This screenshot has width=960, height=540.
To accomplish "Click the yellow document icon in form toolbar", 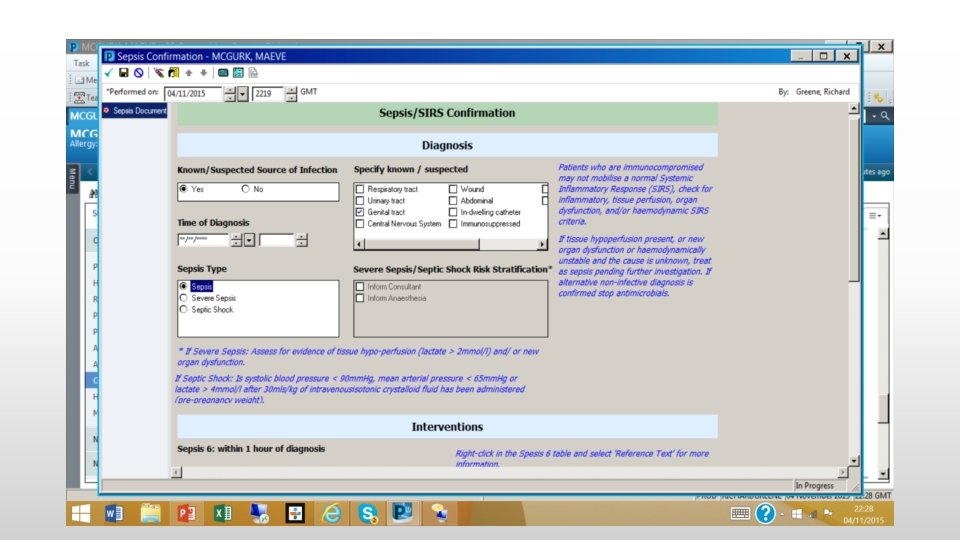I will (174, 73).
